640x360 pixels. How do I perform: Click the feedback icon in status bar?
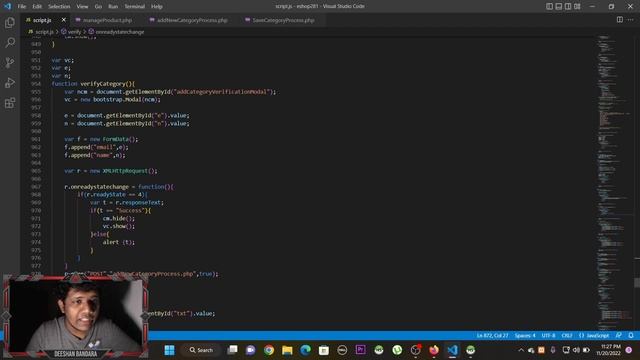pyautogui.click(x=619, y=336)
